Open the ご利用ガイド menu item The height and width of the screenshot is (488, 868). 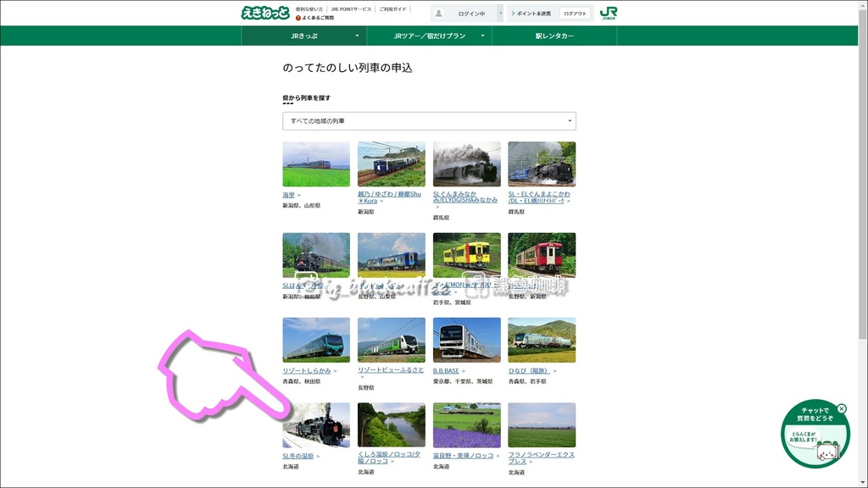(392, 8)
